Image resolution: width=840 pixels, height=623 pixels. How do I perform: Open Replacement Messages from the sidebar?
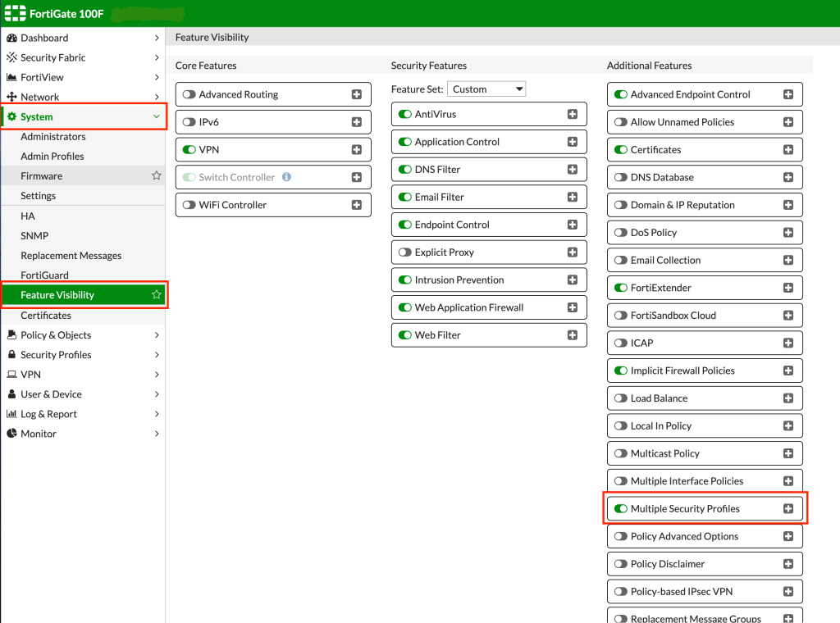coord(73,255)
